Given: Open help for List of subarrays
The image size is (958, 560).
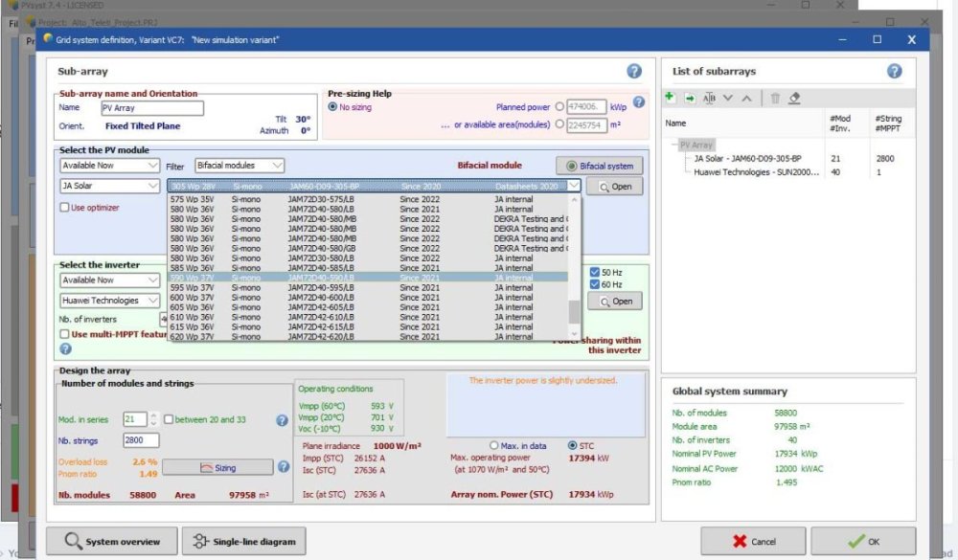Looking at the screenshot, I should (894, 71).
